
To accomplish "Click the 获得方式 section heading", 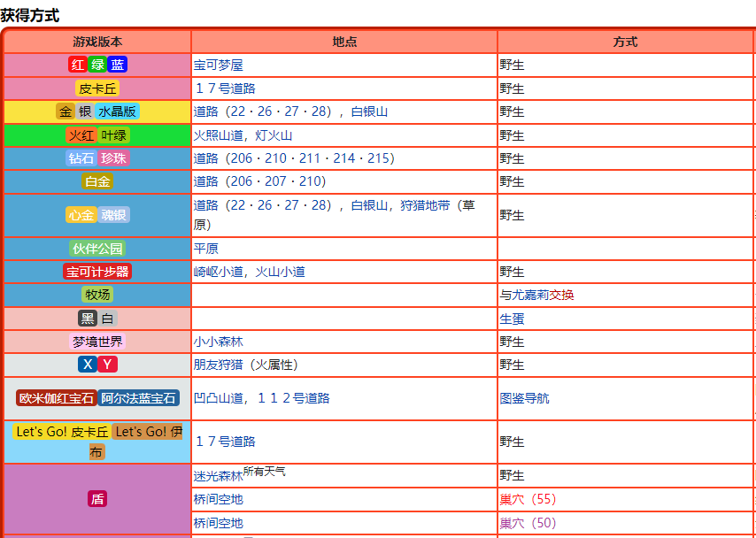I will (x=30, y=15).
